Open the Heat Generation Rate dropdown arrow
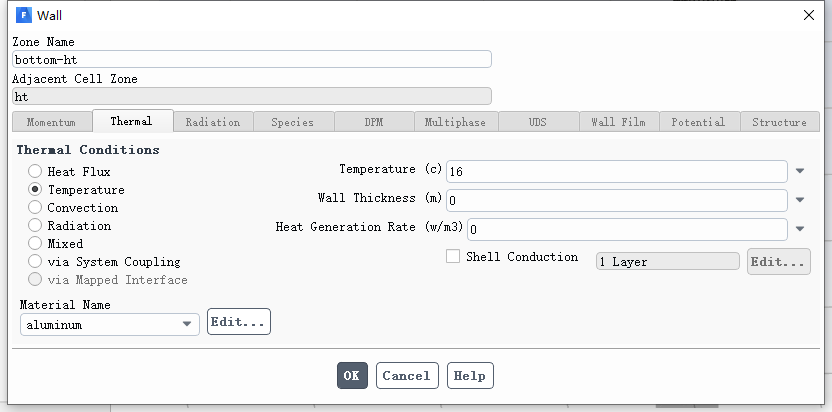 pyautogui.click(x=800, y=229)
